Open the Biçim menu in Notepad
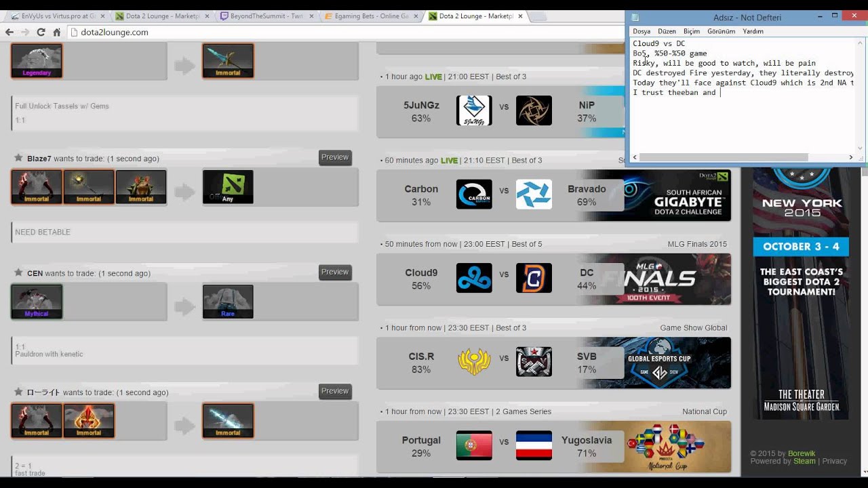This screenshot has height=488, width=868. (x=692, y=31)
